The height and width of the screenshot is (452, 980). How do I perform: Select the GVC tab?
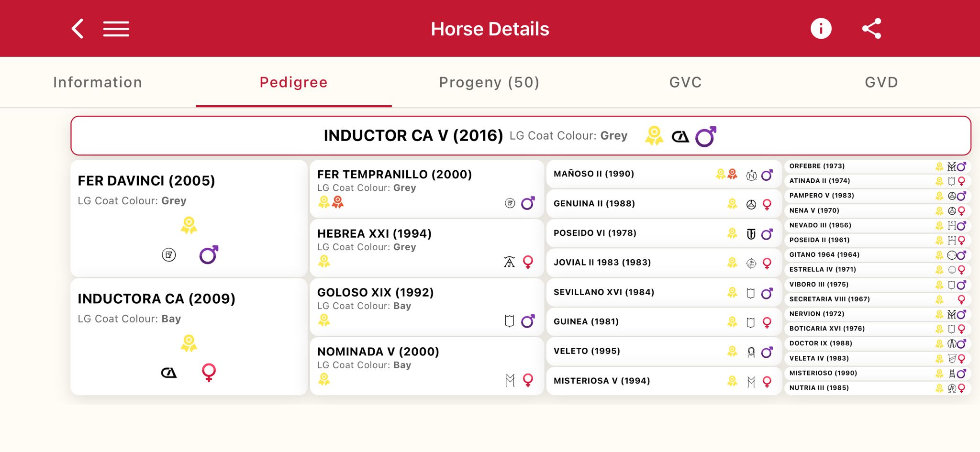(x=685, y=82)
